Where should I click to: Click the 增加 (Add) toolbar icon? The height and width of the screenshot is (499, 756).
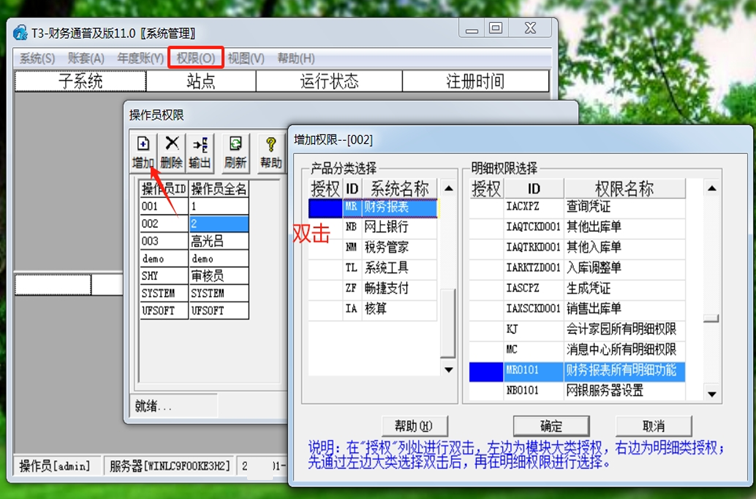pos(143,151)
